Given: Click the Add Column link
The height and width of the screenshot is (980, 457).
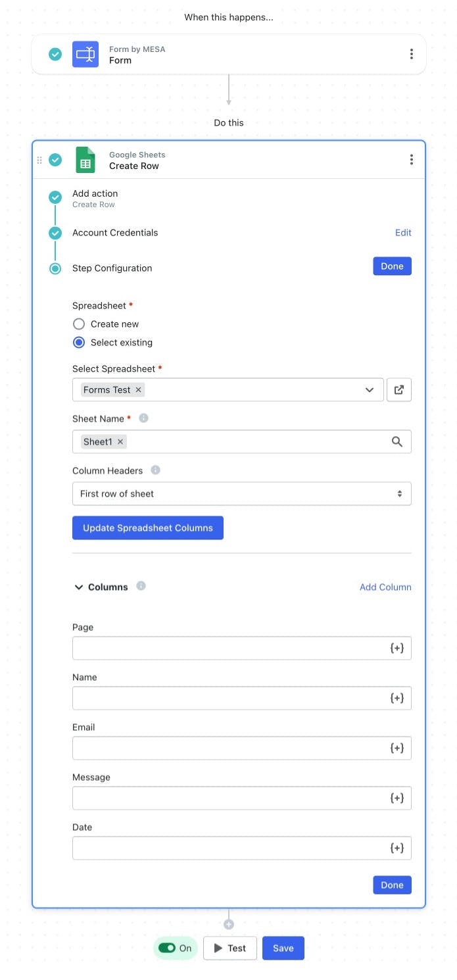Looking at the screenshot, I should tap(385, 587).
